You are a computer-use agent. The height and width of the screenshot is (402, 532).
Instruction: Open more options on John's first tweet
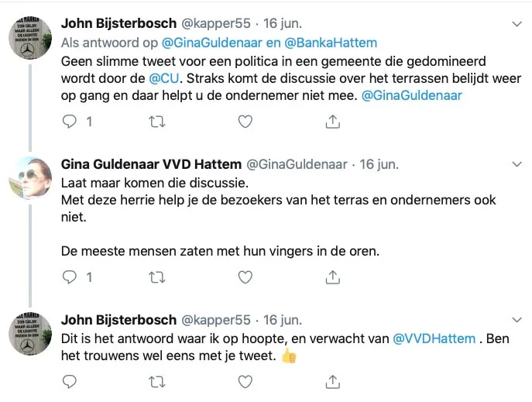click(518, 23)
